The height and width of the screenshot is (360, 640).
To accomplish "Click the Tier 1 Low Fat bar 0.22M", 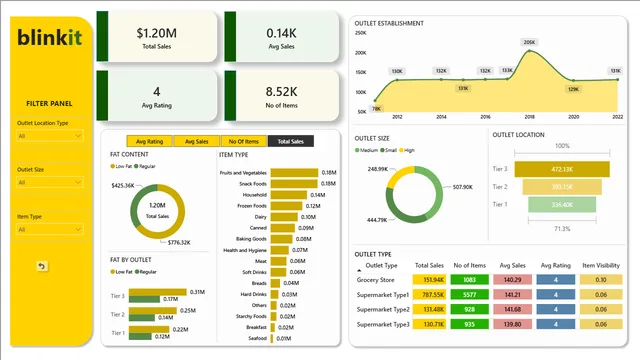I will click(149, 329).
